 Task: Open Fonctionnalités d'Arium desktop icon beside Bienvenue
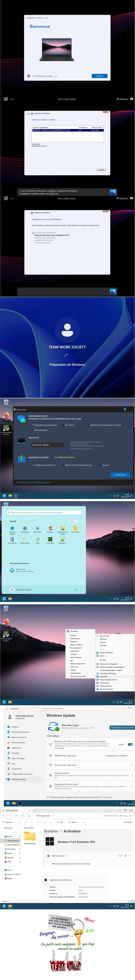6,430
